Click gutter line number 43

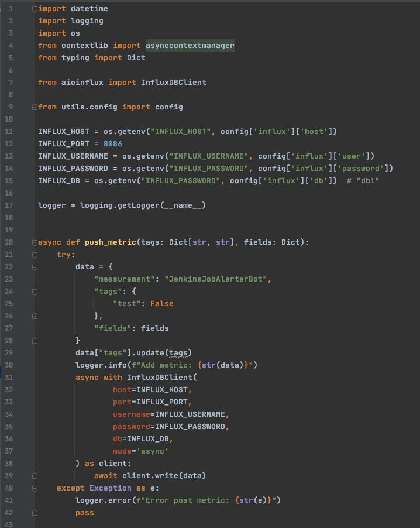[x=9, y=524]
